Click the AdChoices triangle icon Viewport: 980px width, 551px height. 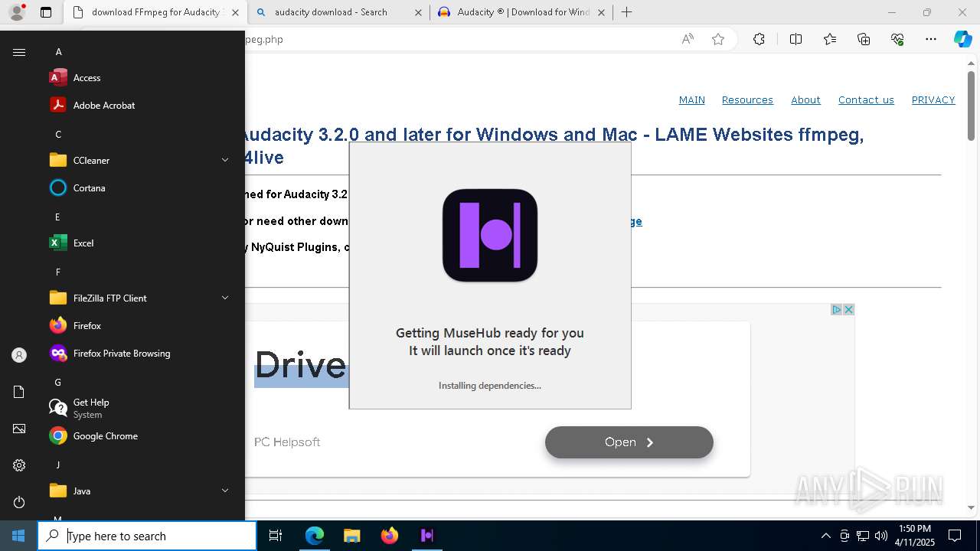(837, 310)
